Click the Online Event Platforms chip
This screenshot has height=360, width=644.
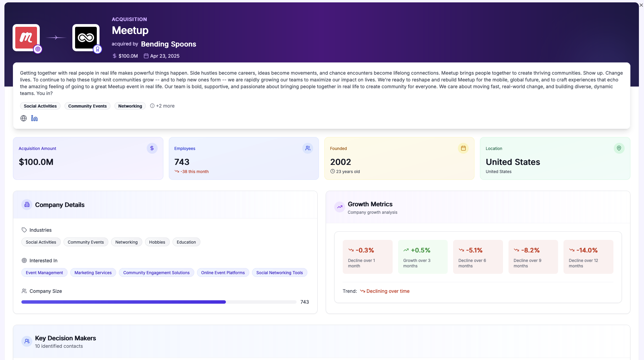(223, 272)
